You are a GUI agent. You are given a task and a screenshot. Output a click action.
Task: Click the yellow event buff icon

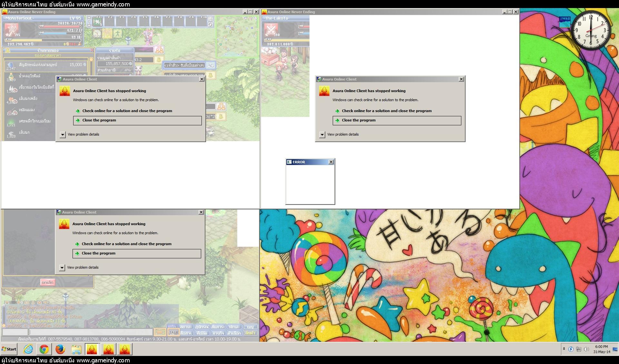(107, 33)
